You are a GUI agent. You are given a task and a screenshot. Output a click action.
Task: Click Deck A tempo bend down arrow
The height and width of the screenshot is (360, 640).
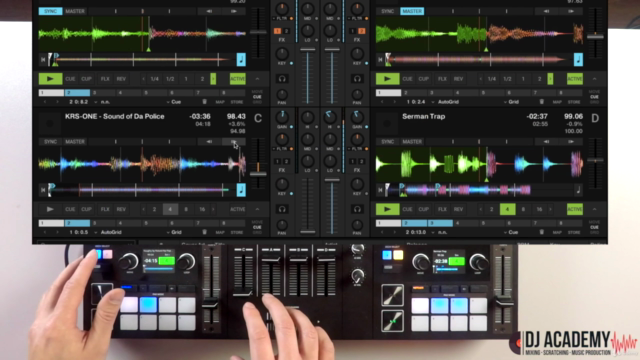209,11
